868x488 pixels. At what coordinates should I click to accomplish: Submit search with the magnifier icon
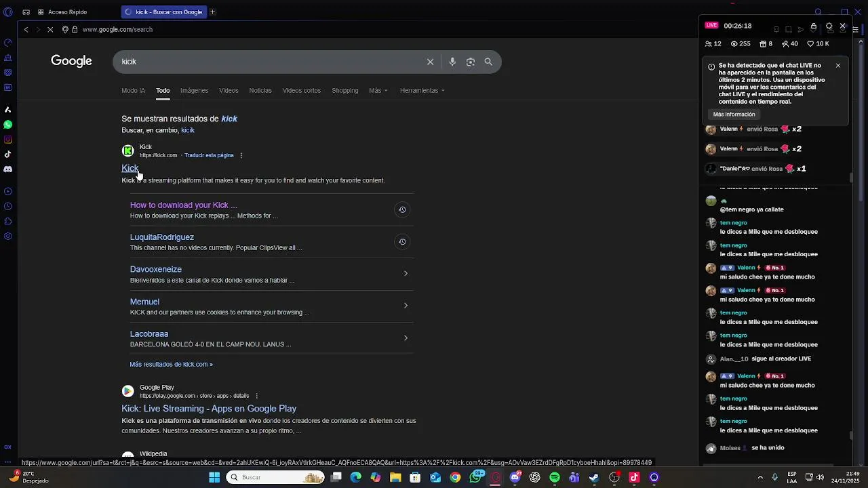[x=488, y=62]
